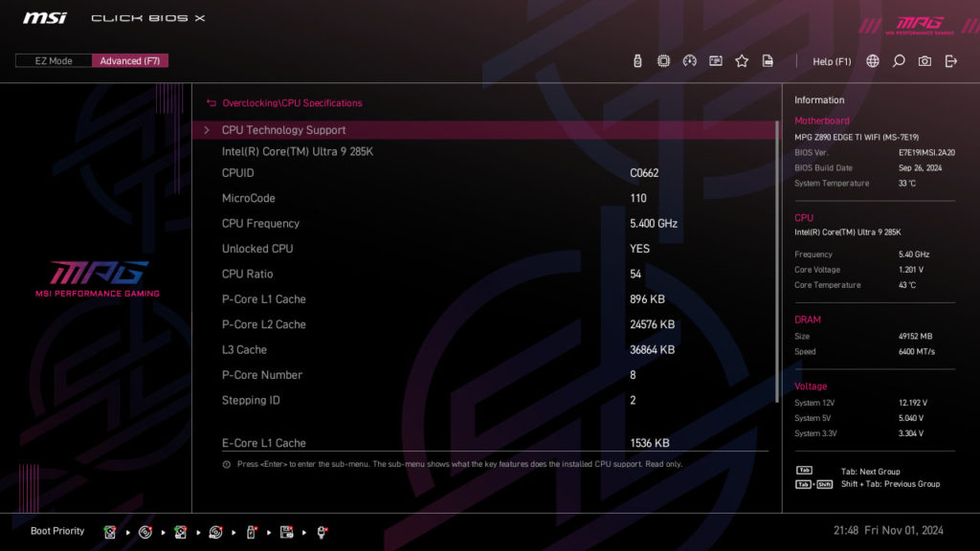
Task: Open Favorites via the star icon
Action: tap(742, 60)
